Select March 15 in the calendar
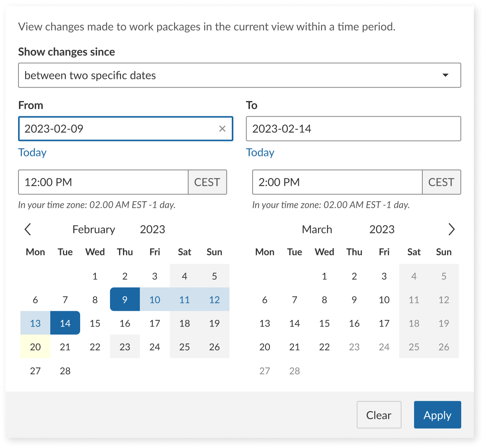The width and height of the screenshot is (484, 448). [x=324, y=323]
